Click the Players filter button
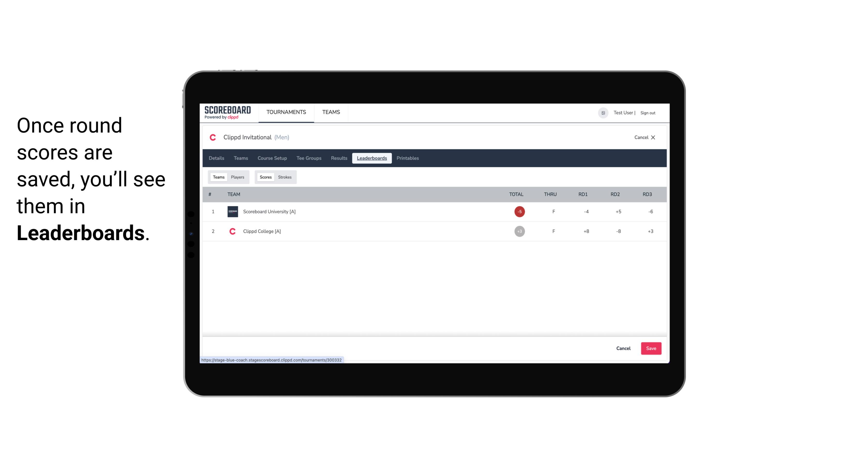This screenshot has width=868, height=467. coord(238,177)
